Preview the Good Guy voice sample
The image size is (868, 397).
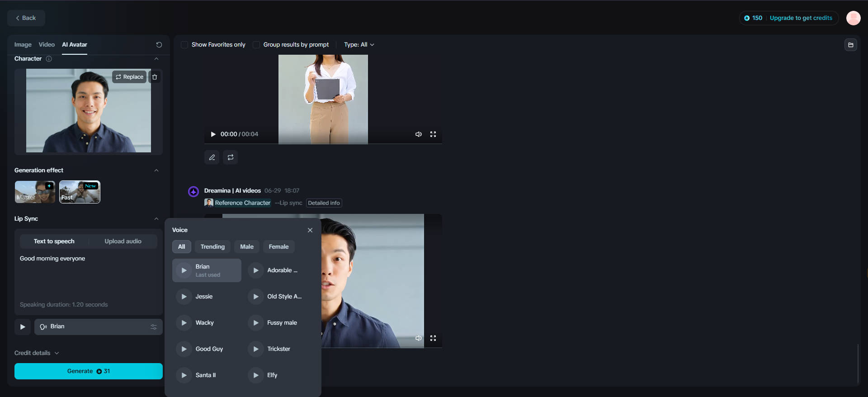tap(184, 349)
